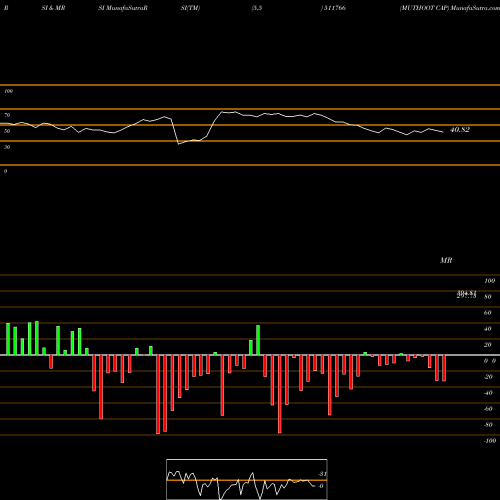Click the SI & MR header text
Screen dimensions: 500x500
point(53,8)
